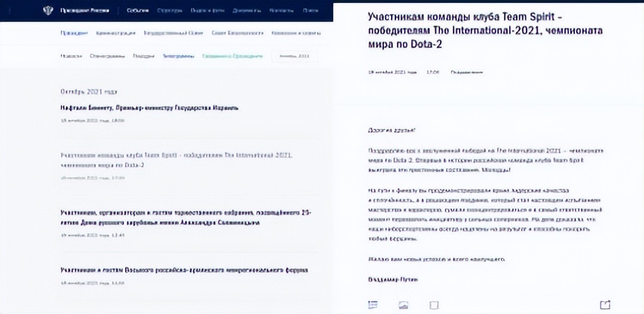This screenshot has width=644, height=314.
Task: Click the square print icon below article
Action: pyautogui.click(x=434, y=305)
